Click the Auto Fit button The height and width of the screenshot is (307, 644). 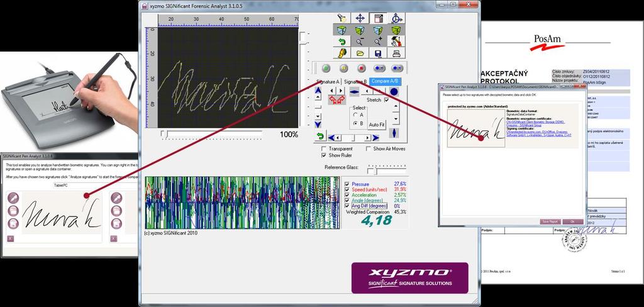377,125
